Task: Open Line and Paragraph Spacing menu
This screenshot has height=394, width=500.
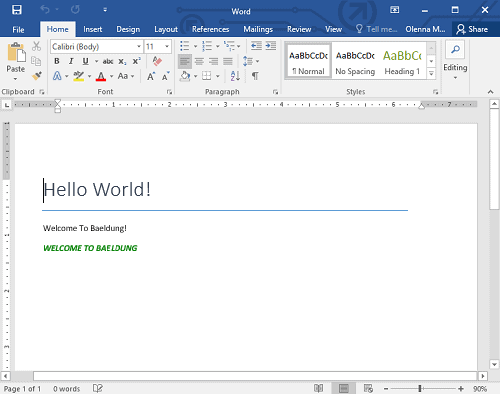Action: coord(251,61)
